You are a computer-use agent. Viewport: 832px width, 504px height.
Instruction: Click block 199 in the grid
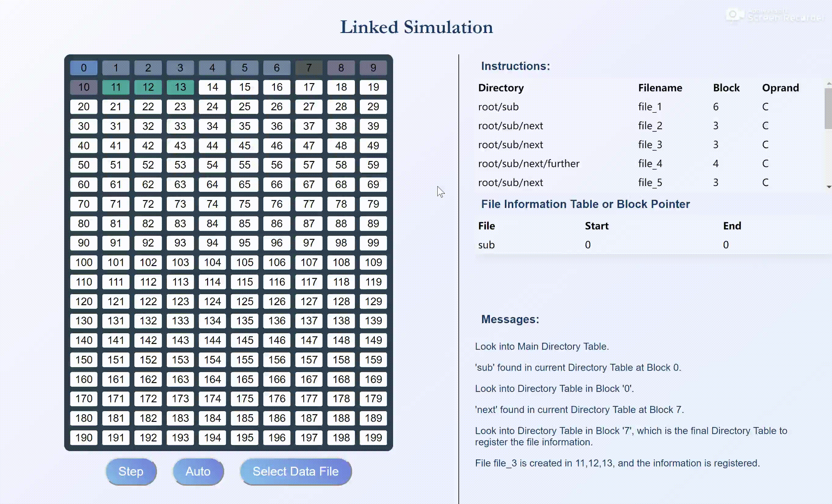pyautogui.click(x=373, y=437)
